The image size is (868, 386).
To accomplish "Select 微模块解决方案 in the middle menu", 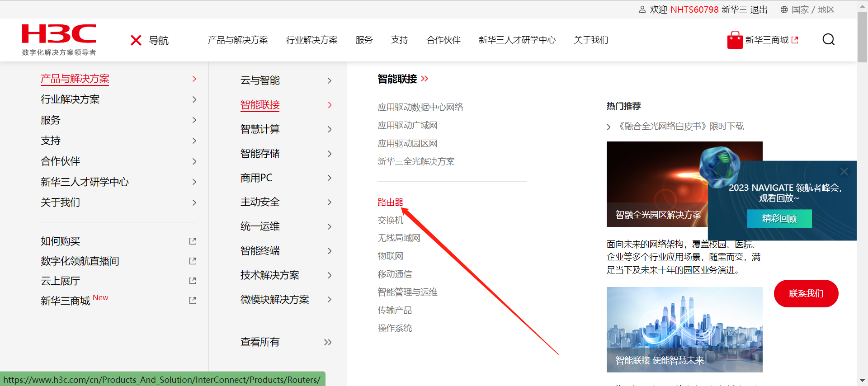I will [x=275, y=300].
